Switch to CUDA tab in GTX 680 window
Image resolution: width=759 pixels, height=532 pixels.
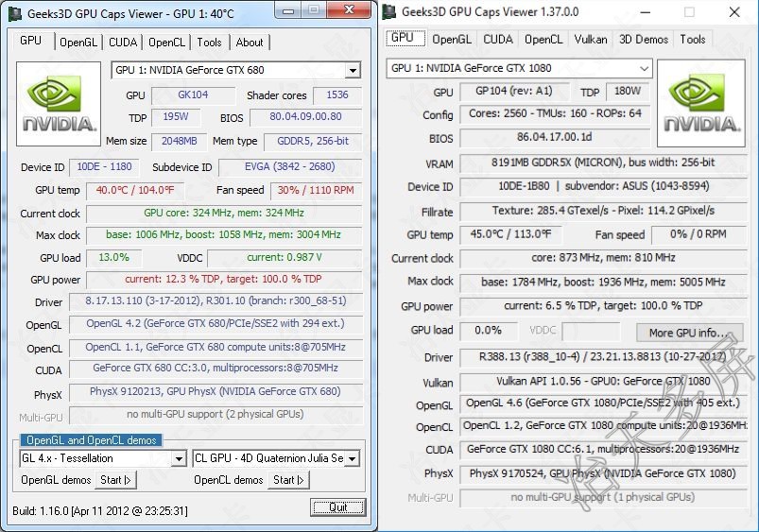(123, 43)
